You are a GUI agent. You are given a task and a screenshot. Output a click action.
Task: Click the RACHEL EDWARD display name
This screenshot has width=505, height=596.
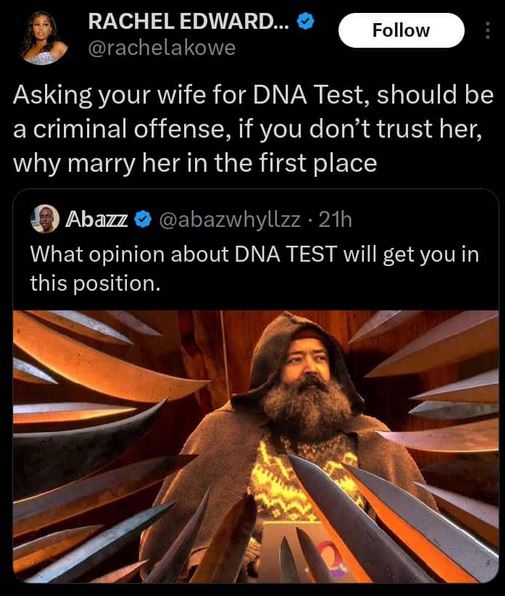189,21
